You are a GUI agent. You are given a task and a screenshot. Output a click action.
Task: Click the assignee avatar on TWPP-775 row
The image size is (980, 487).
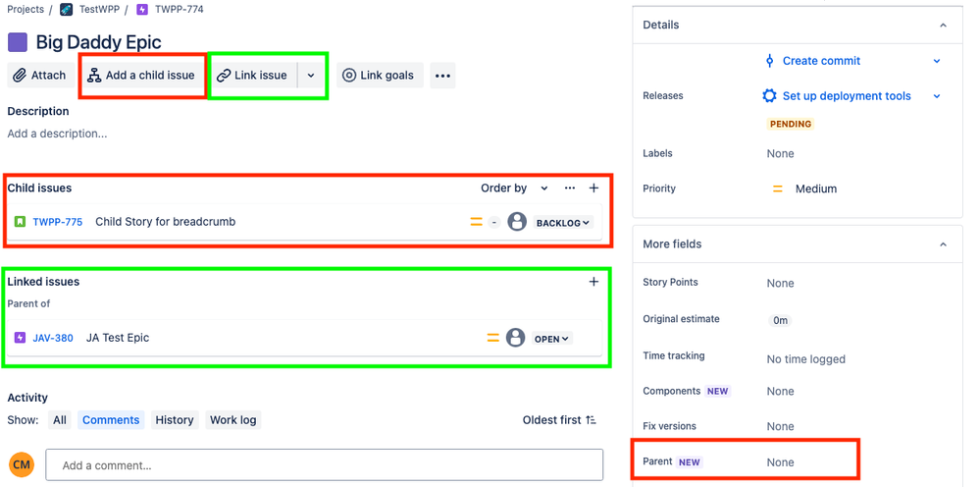517,222
